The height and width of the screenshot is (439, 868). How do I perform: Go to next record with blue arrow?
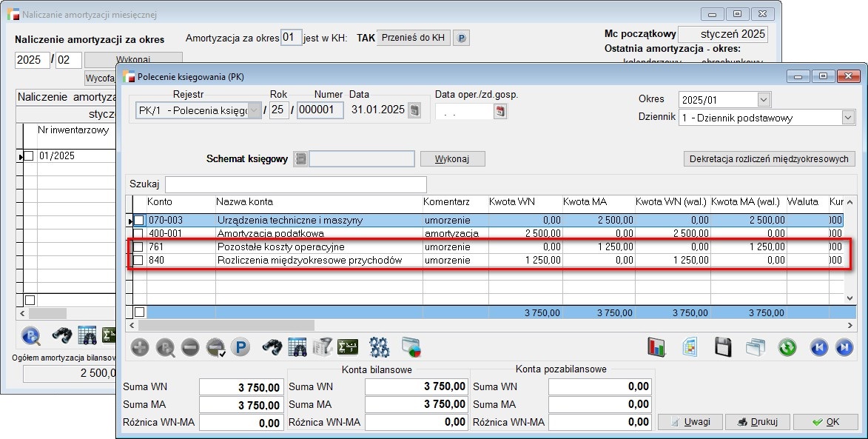click(843, 346)
